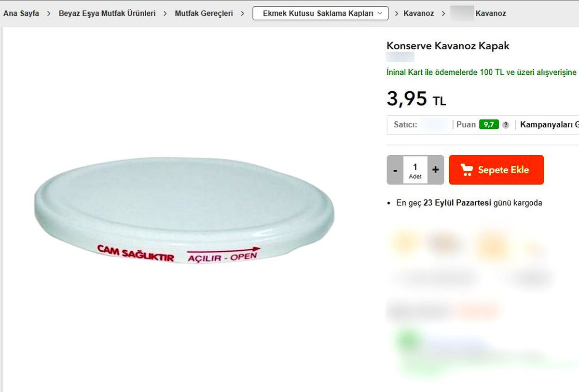The width and height of the screenshot is (579, 392).
Task: Click the İninal Kart promotion text
Action: click(482, 72)
